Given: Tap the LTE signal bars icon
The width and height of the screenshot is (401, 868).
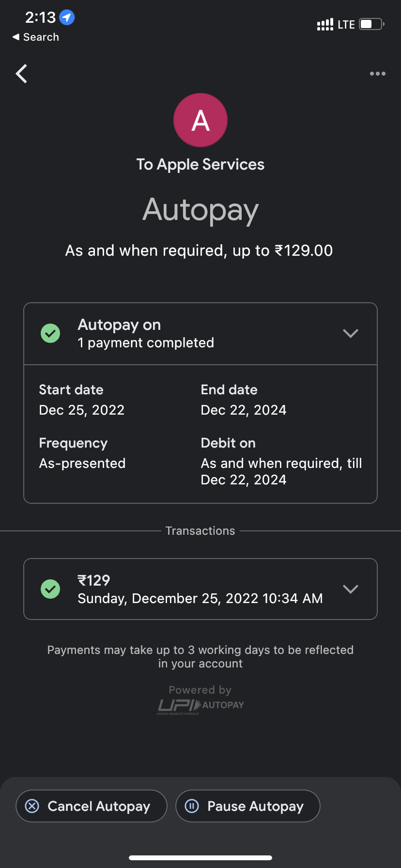Looking at the screenshot, I should [325, 24].
